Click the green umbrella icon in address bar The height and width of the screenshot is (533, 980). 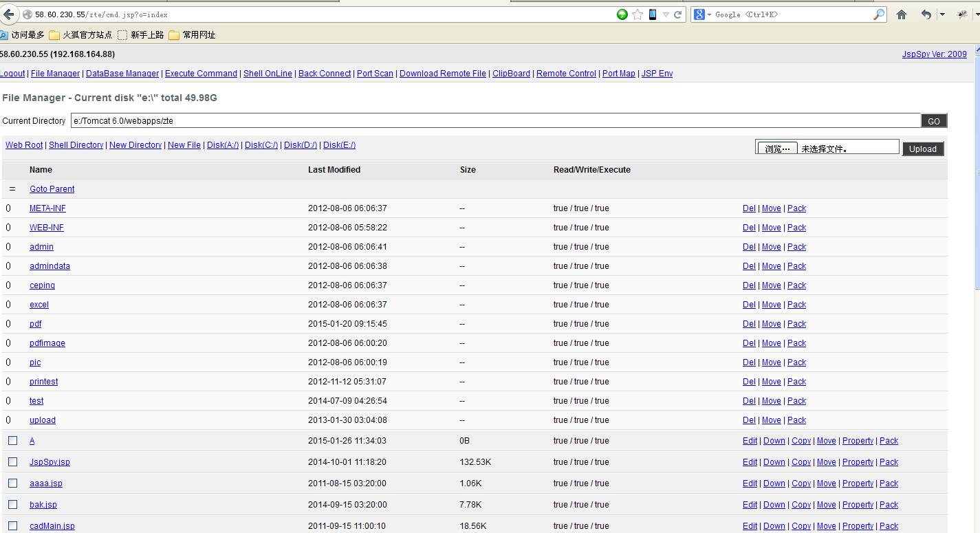(622, 14)
